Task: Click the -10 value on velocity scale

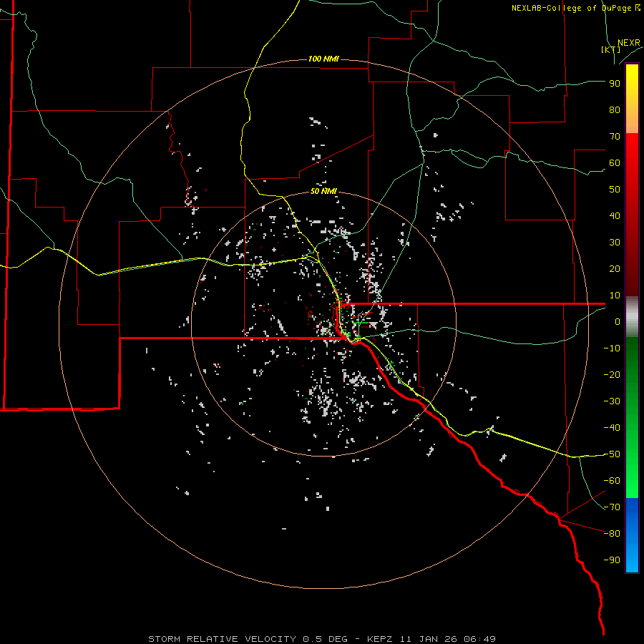Action: point(612,348)
